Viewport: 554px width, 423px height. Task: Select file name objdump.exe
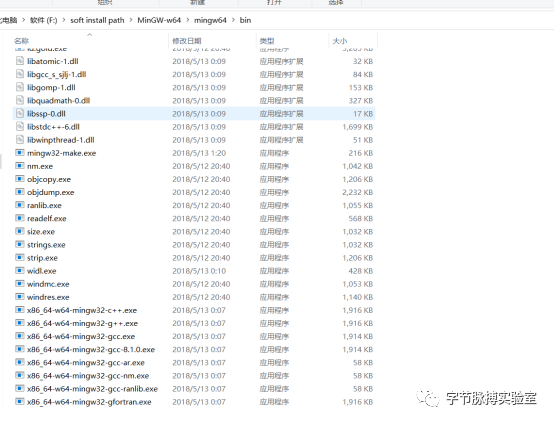(x=51, y=192)
